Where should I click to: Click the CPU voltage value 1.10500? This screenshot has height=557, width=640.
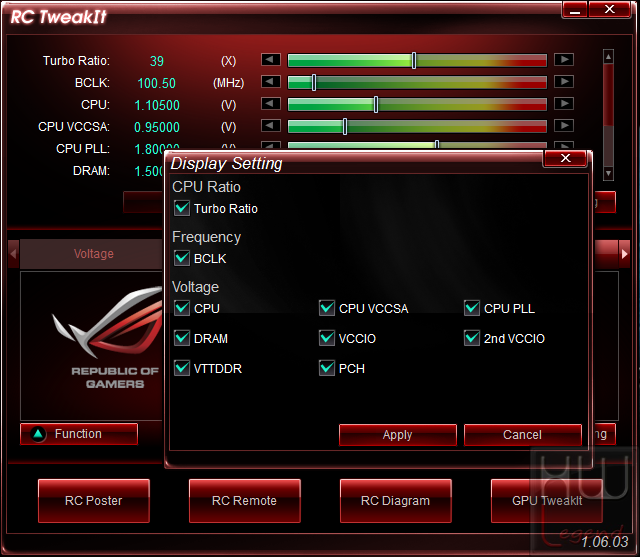[x=157, y=105]
